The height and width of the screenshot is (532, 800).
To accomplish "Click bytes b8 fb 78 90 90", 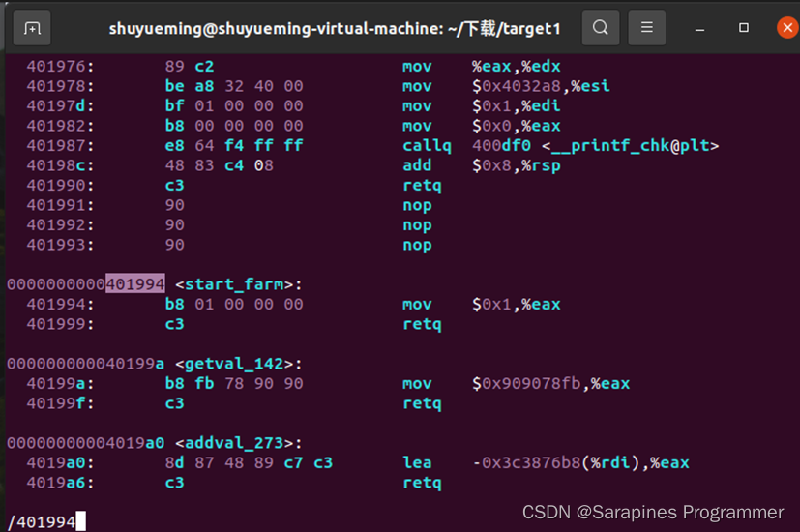I will (234, 384).
